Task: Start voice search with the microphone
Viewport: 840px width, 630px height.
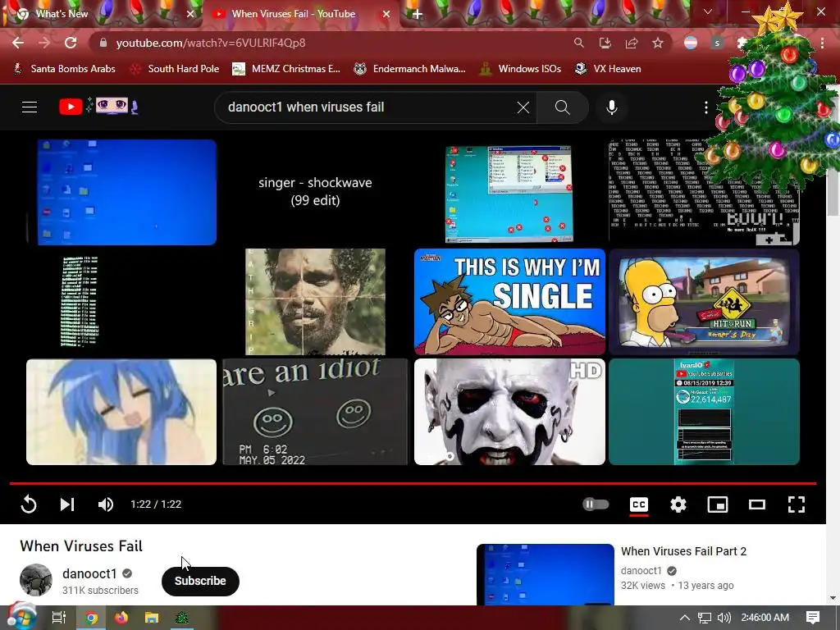Action: tap(612, 107)
